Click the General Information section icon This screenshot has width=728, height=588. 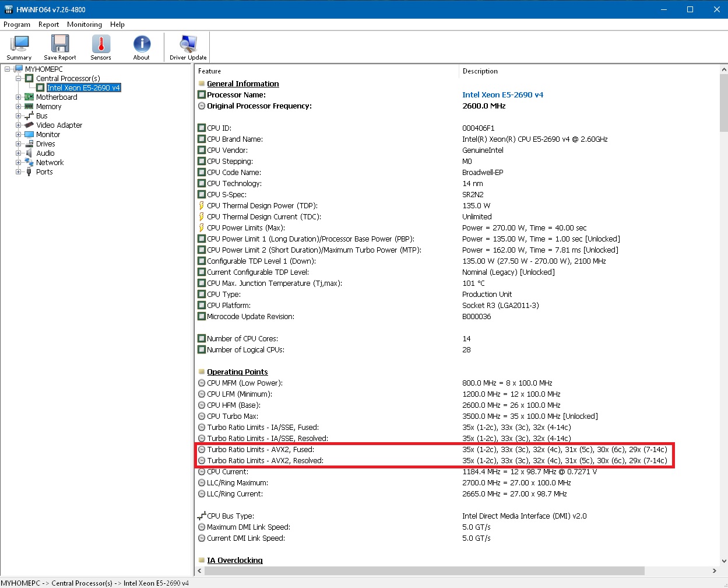202,84
